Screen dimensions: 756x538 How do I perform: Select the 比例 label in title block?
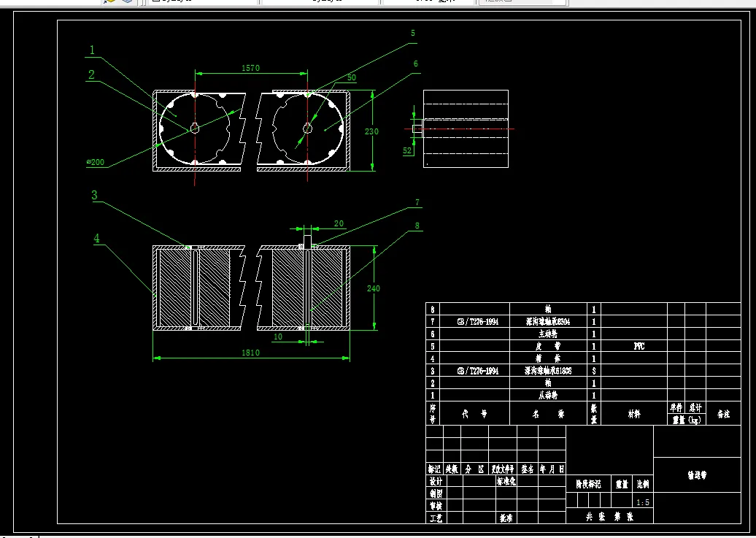point(643,485)
